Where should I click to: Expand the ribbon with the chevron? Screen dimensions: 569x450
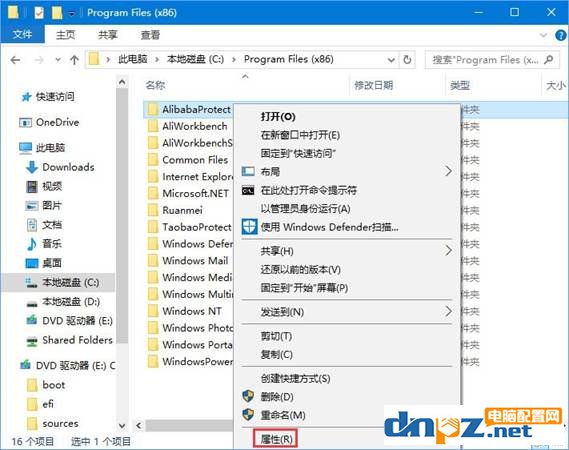[543, 35]
